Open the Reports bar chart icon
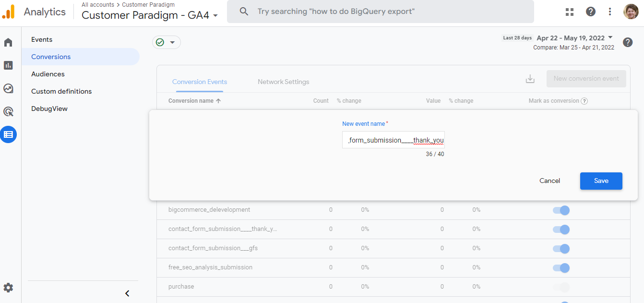Image resolution: width=644 pixels, height=303 pixels. click(8, 65)
